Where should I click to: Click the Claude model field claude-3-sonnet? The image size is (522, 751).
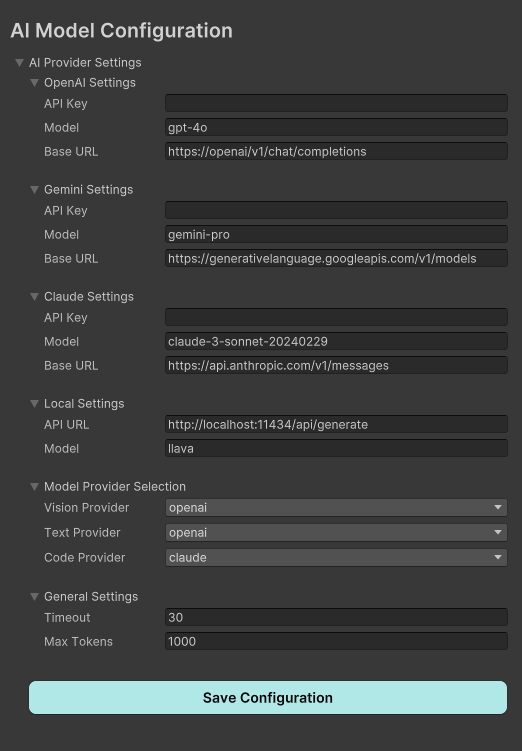336,341
